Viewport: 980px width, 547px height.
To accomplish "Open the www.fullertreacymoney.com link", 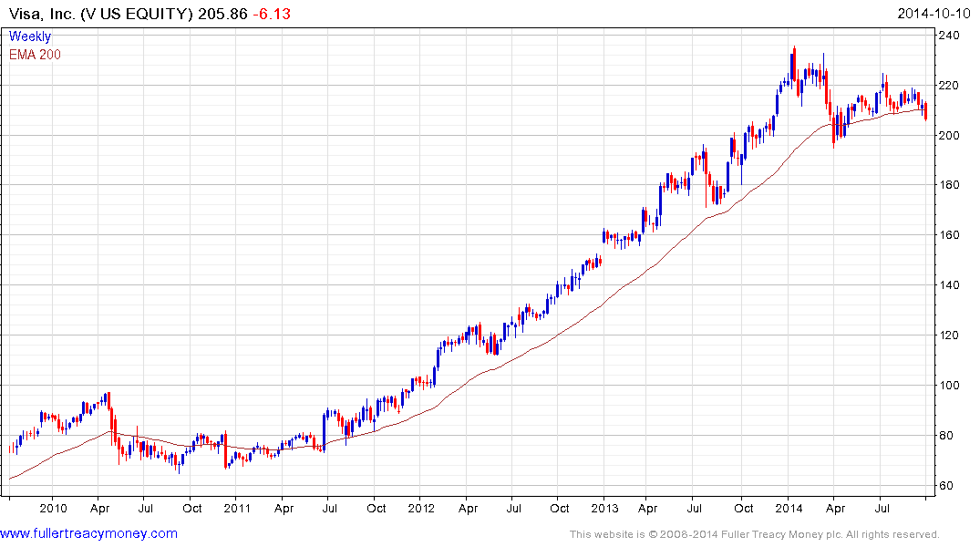I will coord(88,533).
